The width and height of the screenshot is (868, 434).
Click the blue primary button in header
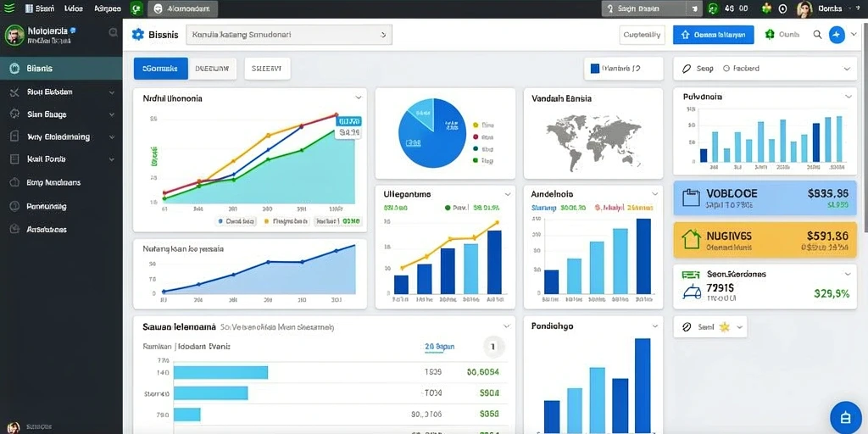coord(714,34)
